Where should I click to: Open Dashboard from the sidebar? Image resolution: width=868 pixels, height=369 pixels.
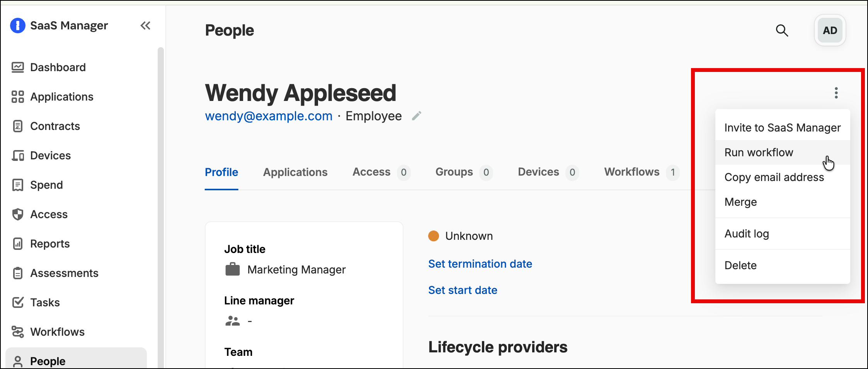(x=49, y=67)
